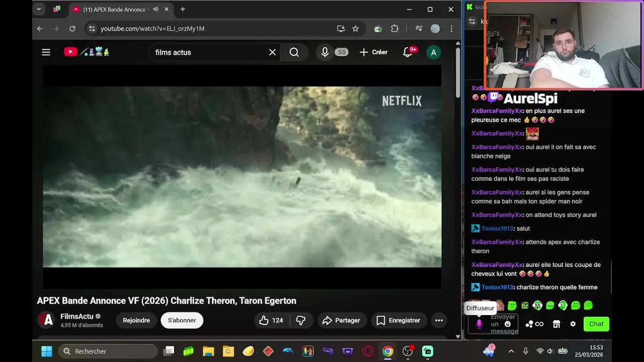The height and width of the screenshot is (362, 644).
Task: Open the Windows Start menu
Action: pyautogui.click(x=46, y=351)
